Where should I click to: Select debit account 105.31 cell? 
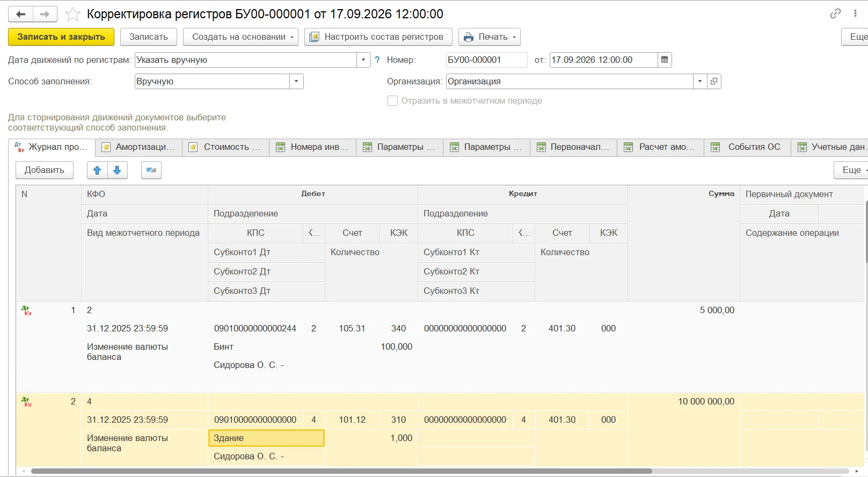tap(352, 329)
